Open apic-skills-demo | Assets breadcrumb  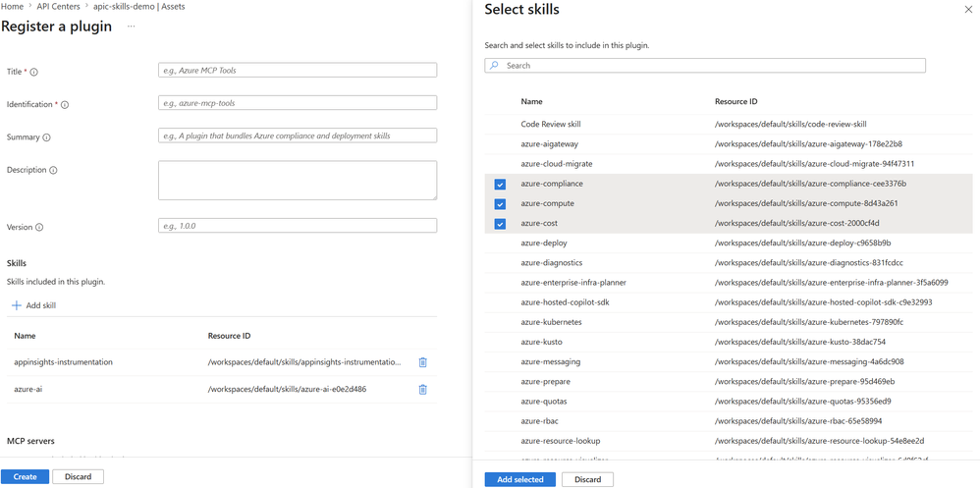138,6
